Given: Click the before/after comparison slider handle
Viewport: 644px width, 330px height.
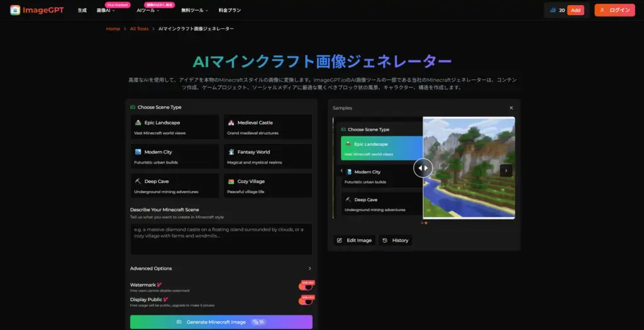Looking at the screenshot, I should (x=423, y=168).
